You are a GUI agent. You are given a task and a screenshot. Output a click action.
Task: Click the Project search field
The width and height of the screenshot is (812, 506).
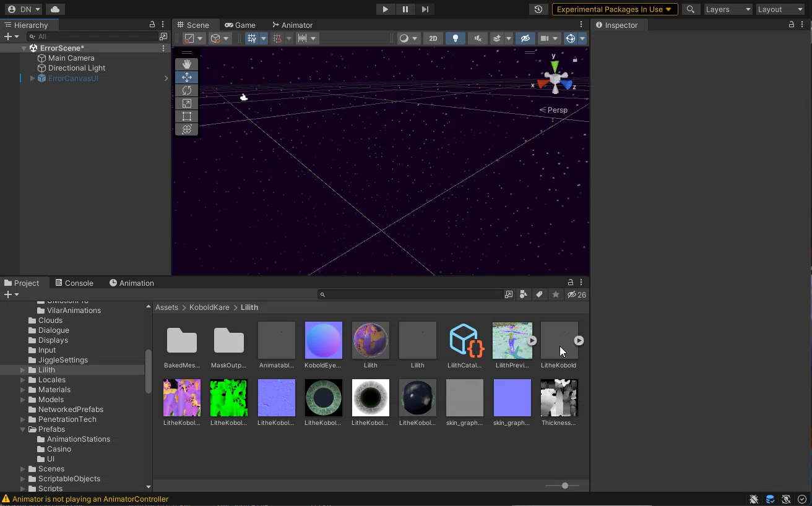point(411,294)
